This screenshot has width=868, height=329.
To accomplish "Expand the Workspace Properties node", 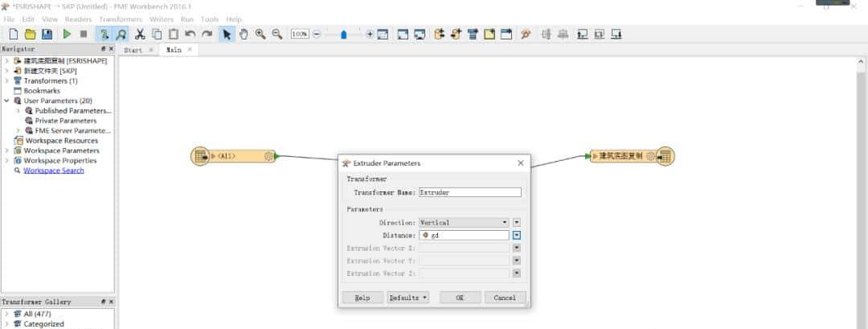I will tap(6, 161).
